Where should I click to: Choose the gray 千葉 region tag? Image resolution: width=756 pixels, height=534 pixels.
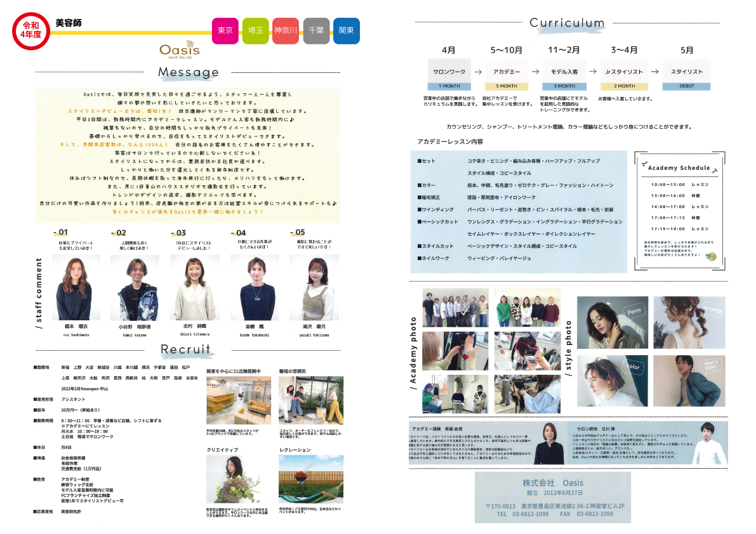click(x=316, y=31)
